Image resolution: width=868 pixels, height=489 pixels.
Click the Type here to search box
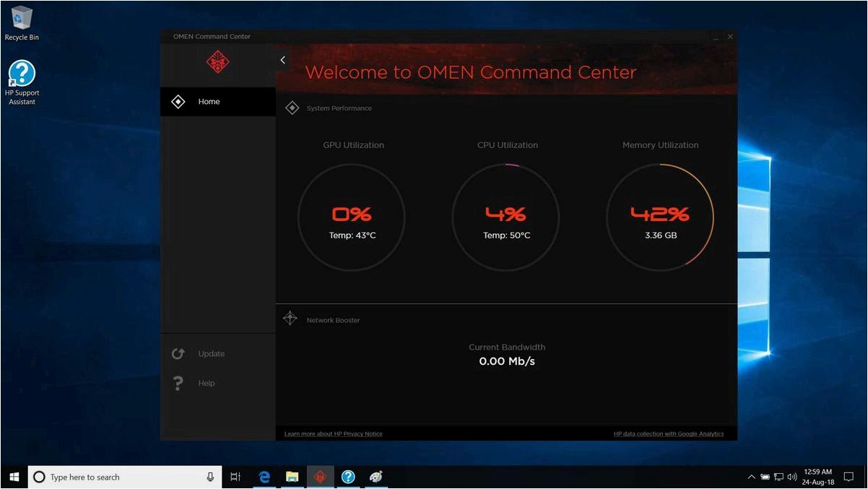coord(125,477)
